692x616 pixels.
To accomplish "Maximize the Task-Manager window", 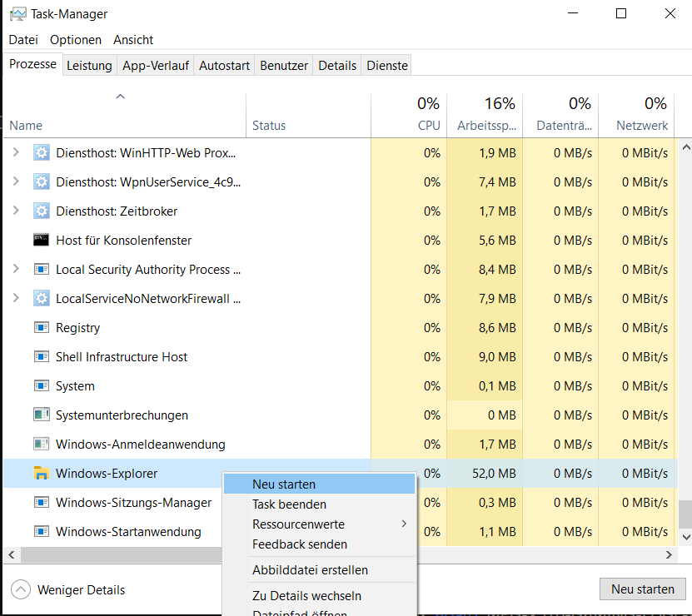I will 621,13.
